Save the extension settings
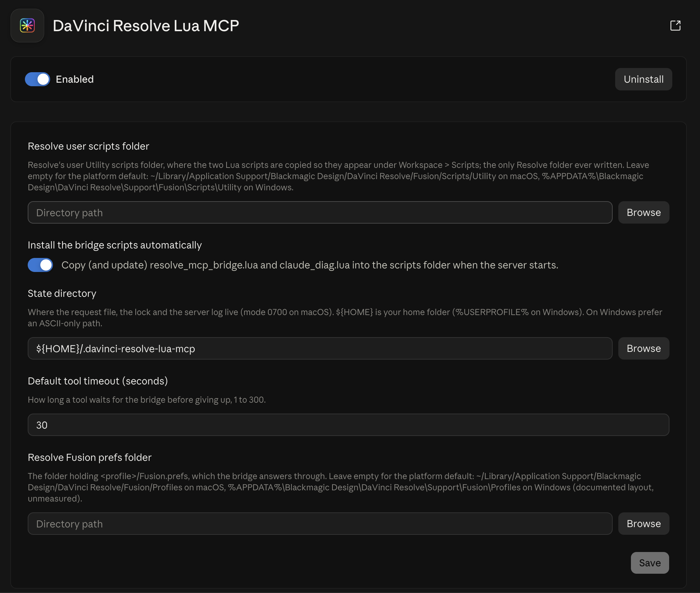Viewport: 700px width, 593px height. [x=650, y=563]
